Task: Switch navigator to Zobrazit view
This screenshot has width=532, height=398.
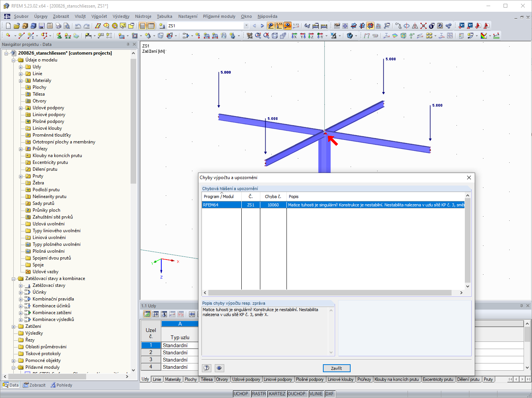Action: (35, 385)
